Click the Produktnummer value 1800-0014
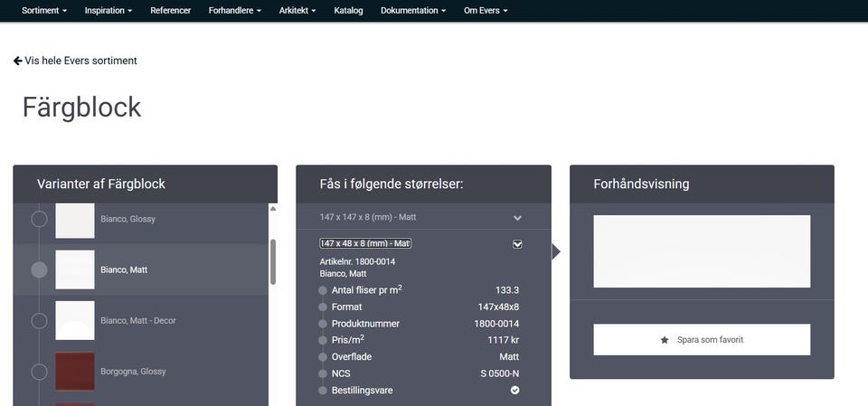 (496, 324)
